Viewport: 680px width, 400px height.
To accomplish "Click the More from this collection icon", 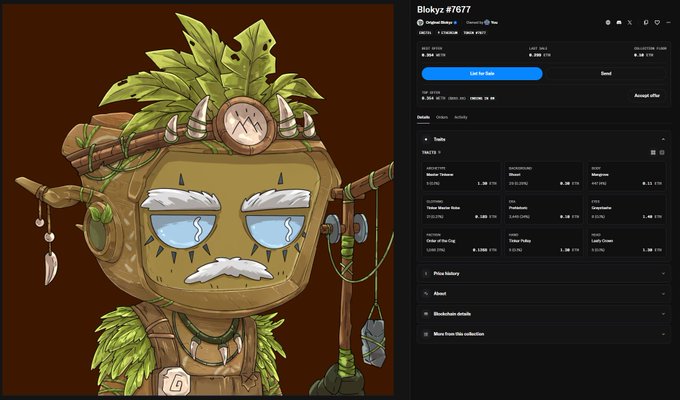I will pos(425,334).
